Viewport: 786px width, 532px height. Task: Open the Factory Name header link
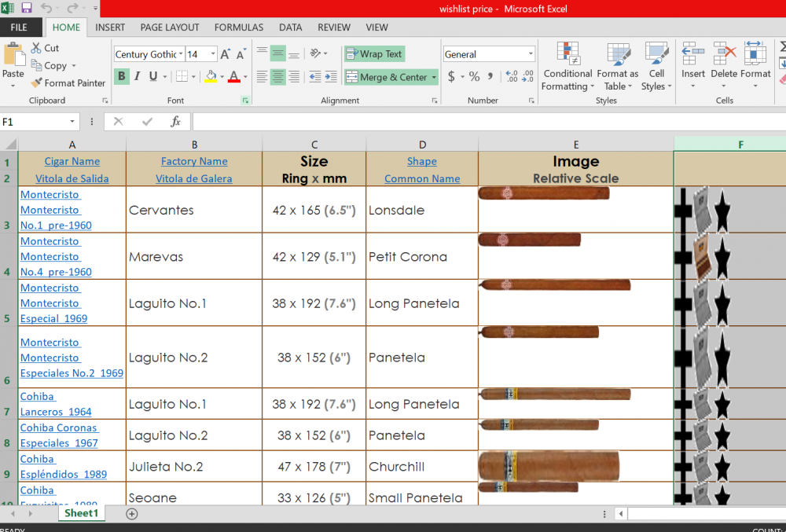(x=194, y=161)
